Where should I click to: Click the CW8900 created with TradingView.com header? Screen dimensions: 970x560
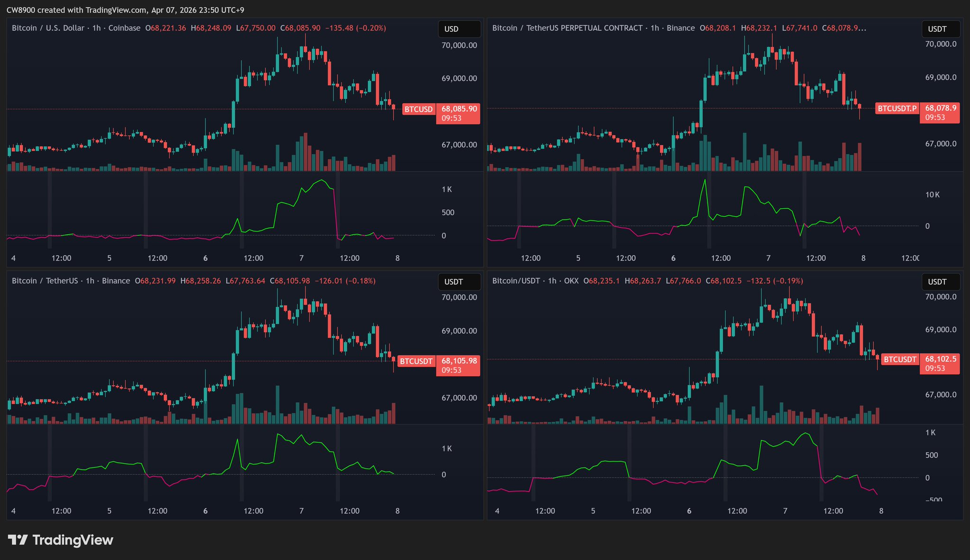tap(125, 10)
